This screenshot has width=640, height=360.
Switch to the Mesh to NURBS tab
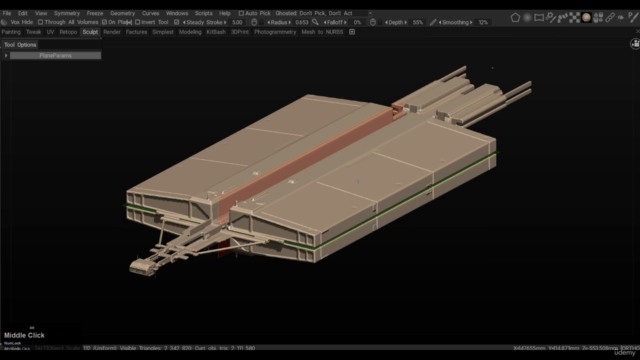click(x=322, y=32)
